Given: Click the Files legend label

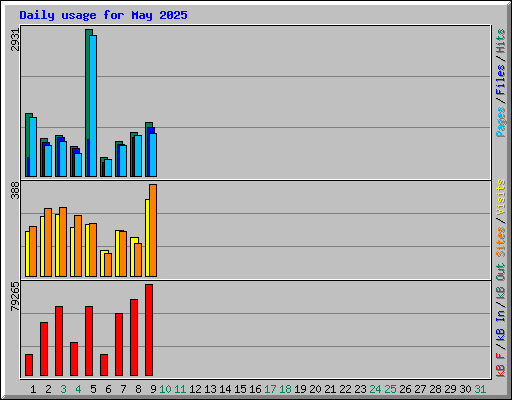Looking at the screenshot, I should (x=501, y=80).
